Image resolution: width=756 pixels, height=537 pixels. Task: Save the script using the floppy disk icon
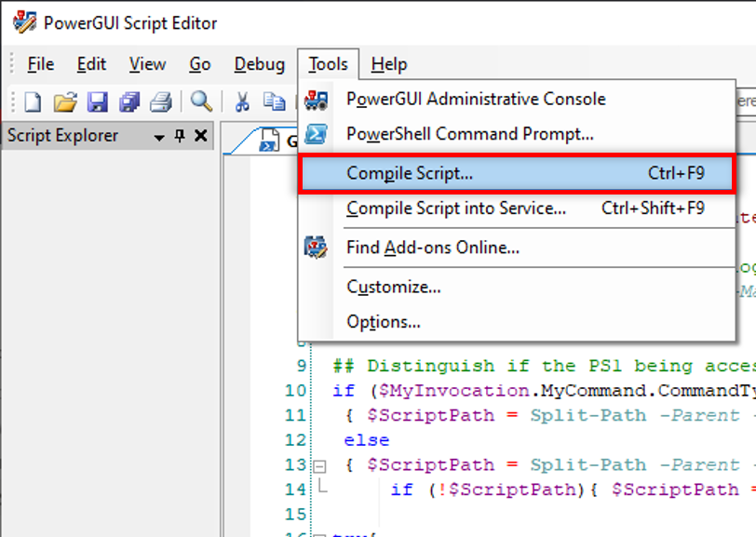[x=98, y=101]
